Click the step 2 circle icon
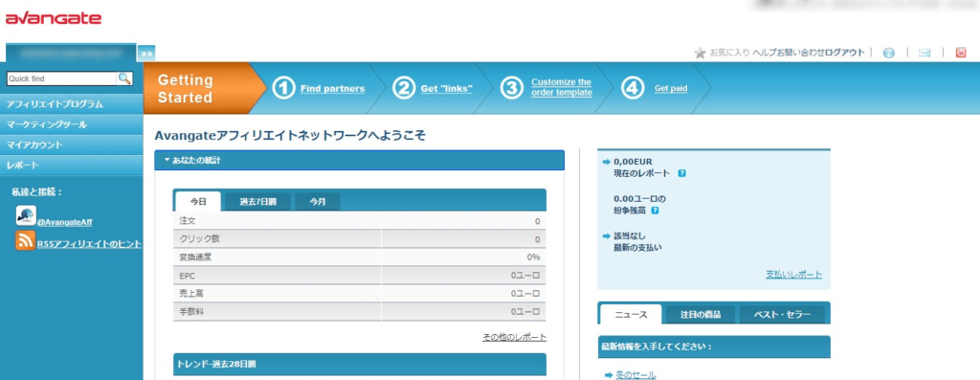 (x=404, y=88)
